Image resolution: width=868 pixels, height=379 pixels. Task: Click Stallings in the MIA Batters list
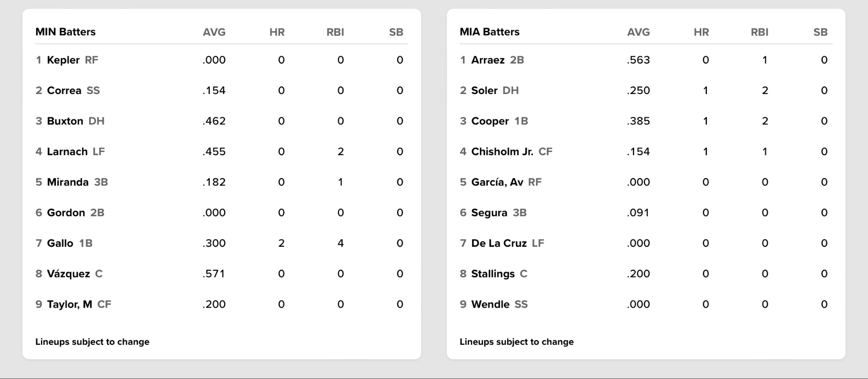(x=493, y=274)
